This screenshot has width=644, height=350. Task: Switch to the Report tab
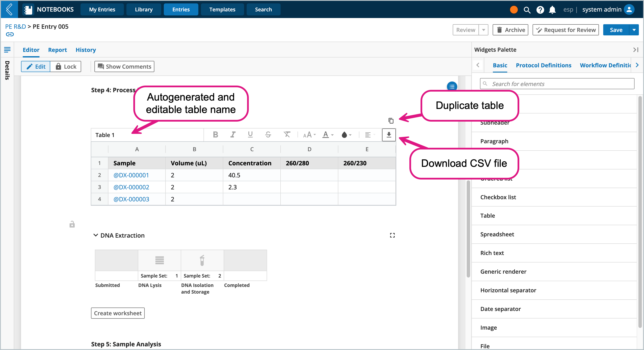[x=57, y=50]
